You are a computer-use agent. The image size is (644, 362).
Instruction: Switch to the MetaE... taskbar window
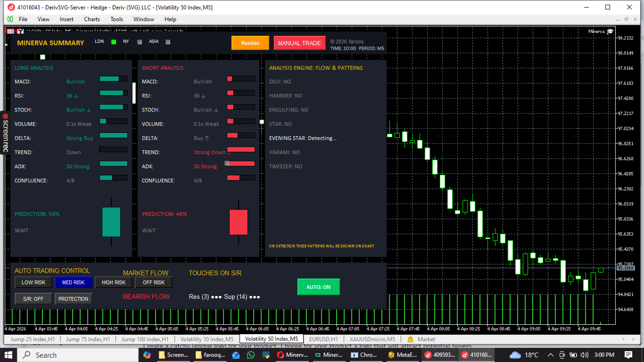403,355
